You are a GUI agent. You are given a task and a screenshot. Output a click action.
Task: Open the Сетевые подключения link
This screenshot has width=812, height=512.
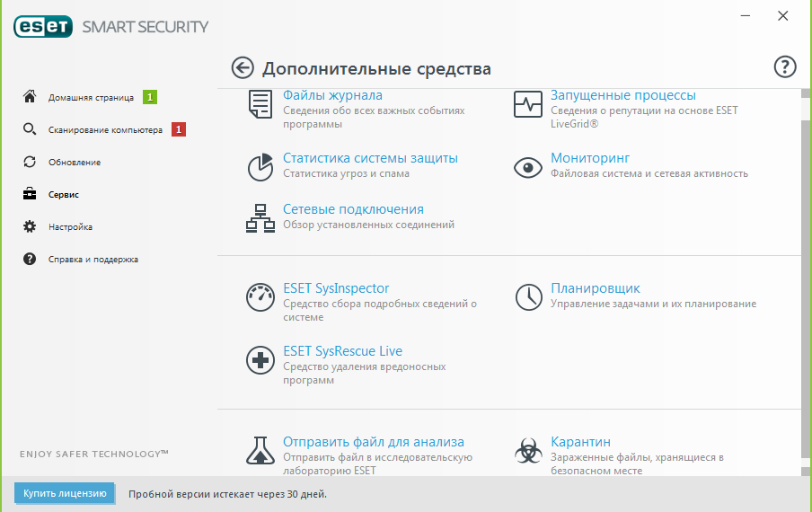click(x=353, y=209)
